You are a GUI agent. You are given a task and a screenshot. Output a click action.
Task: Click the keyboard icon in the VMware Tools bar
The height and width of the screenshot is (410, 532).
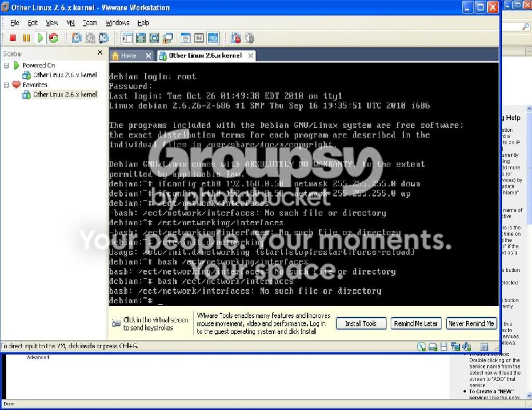click(x=116, y=323)
